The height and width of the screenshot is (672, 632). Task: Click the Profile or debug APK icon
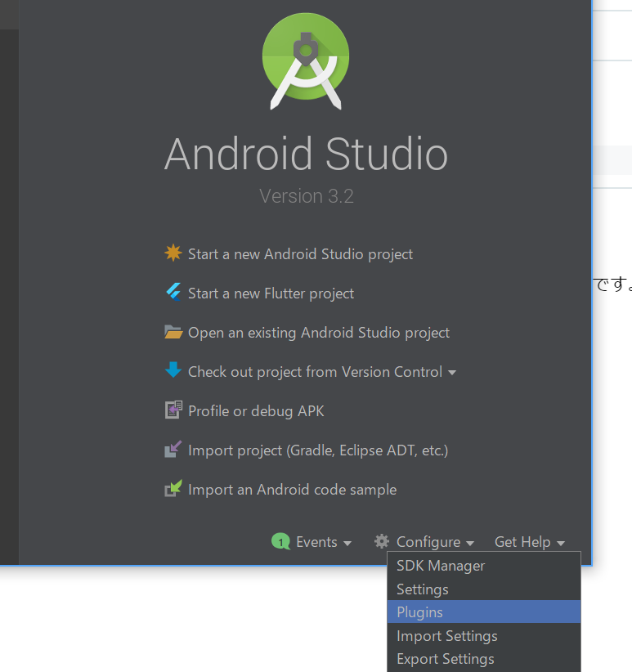coord(173,410)
